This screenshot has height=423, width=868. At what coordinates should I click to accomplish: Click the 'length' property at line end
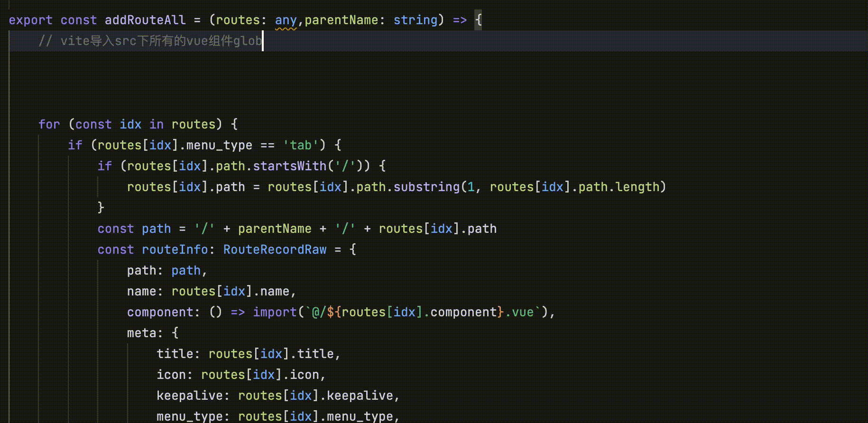tap(637, 187)
